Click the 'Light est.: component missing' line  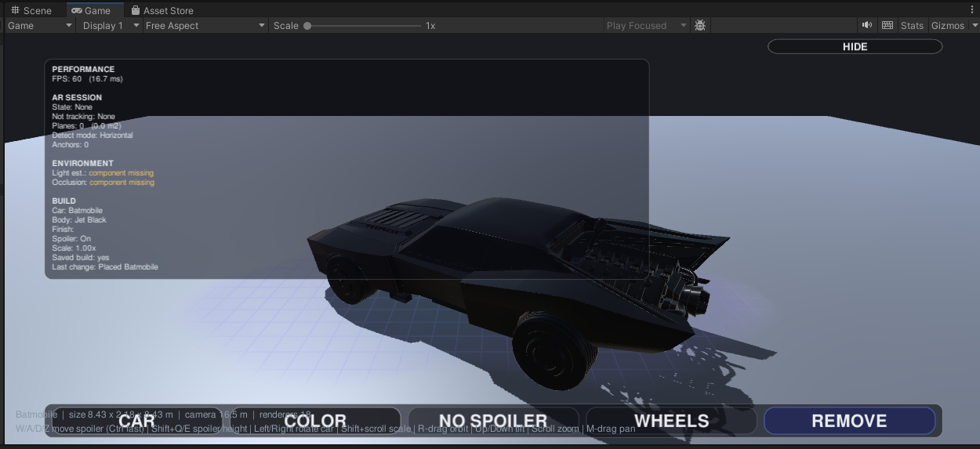103,173
